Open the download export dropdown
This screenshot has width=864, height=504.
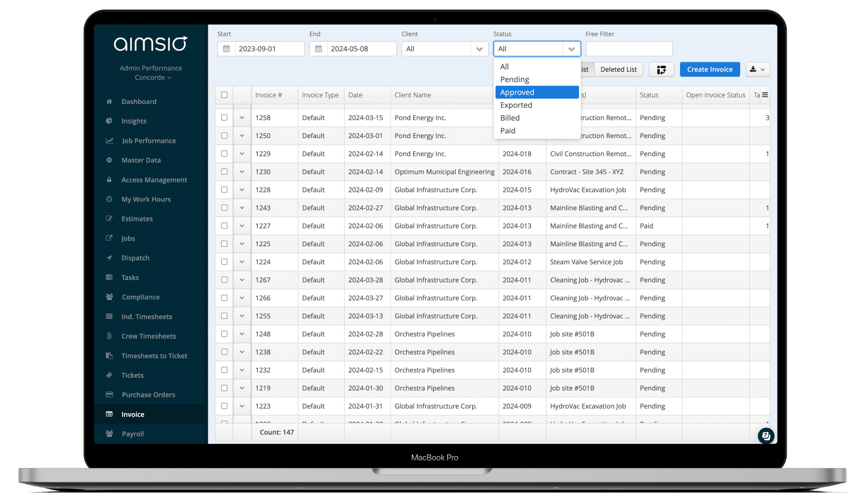pos(757,70)
